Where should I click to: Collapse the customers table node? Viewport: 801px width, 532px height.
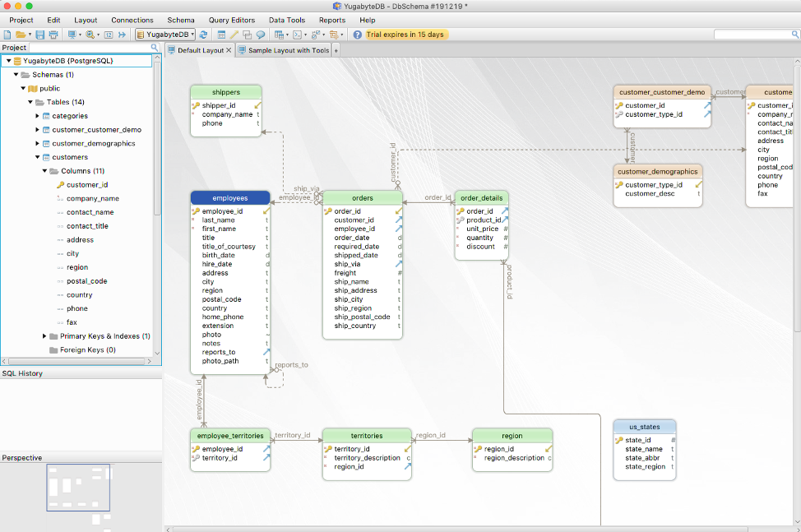37,157
